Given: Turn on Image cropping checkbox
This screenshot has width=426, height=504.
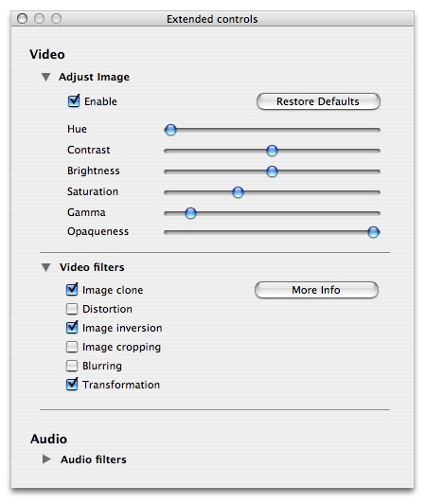Looking at the screenshot, I should coord(72,347).
